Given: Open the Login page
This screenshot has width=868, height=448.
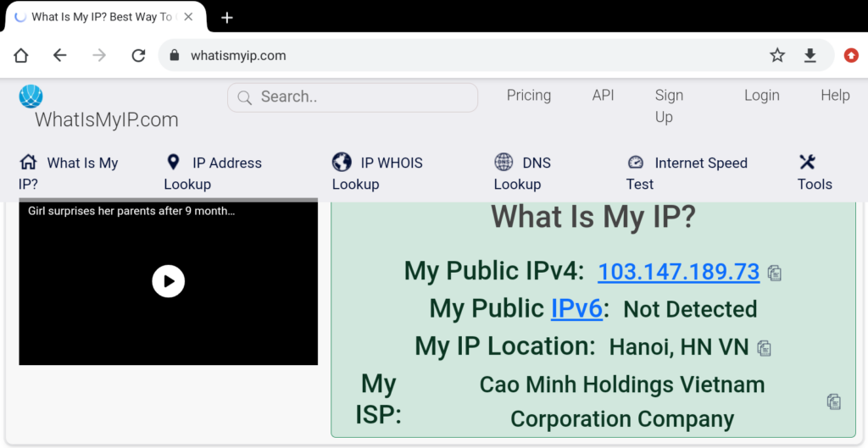Looking at the screenshot, I should 762,95.
